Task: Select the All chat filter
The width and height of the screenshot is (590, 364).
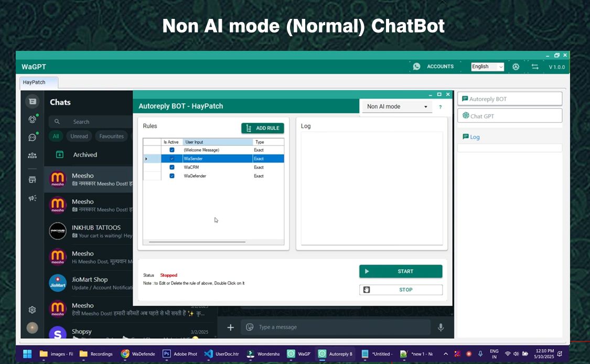Action: (56, 136)
